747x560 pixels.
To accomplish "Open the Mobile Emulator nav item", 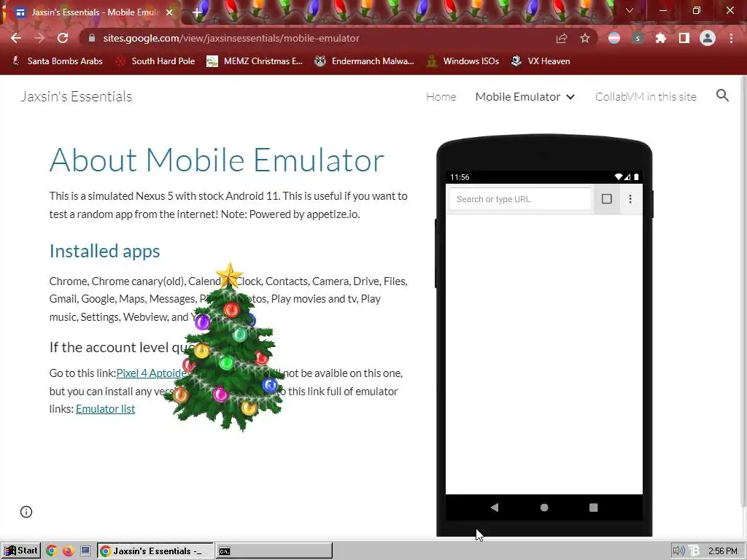I will [518, 97].
